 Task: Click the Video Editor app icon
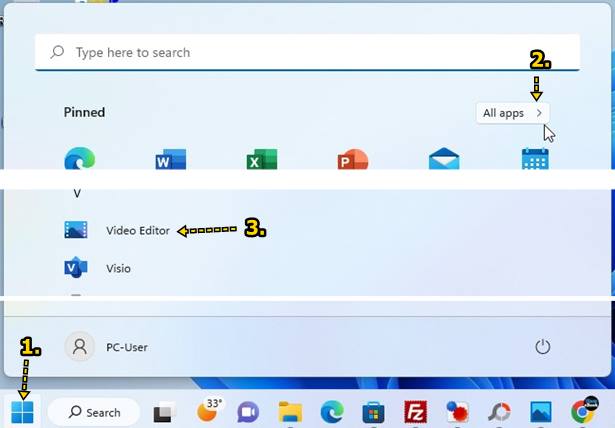[76, 230]
